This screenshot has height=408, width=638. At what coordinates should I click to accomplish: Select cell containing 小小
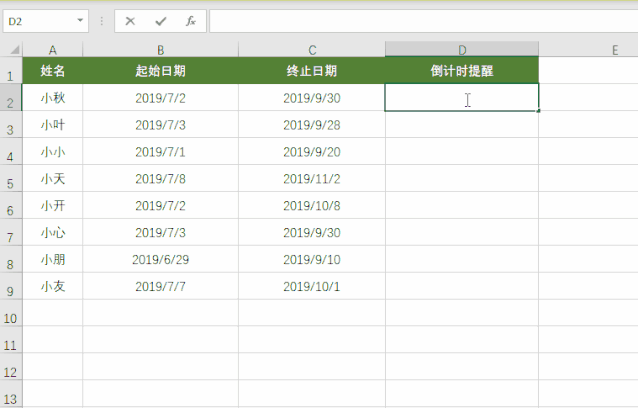(52, 152)
